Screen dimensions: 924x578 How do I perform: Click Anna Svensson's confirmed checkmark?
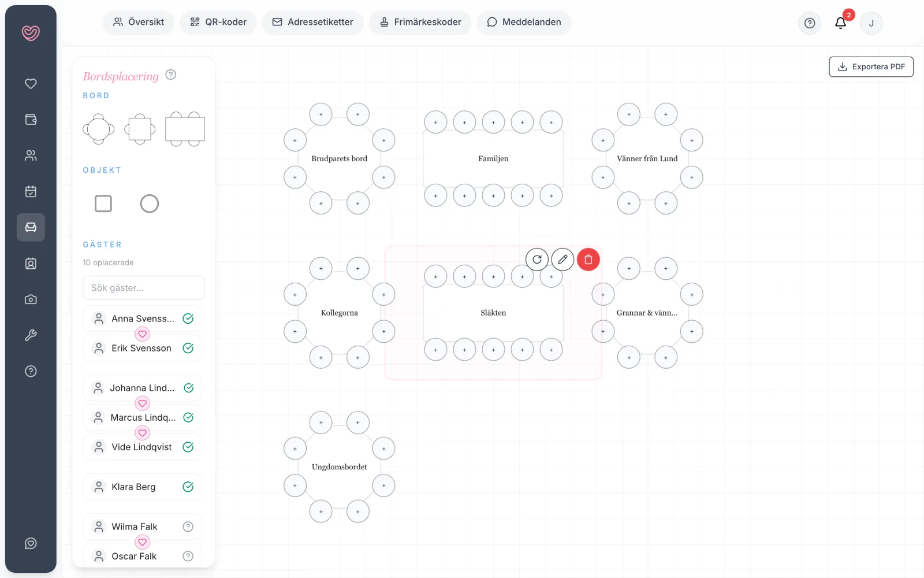click(188, 318)
